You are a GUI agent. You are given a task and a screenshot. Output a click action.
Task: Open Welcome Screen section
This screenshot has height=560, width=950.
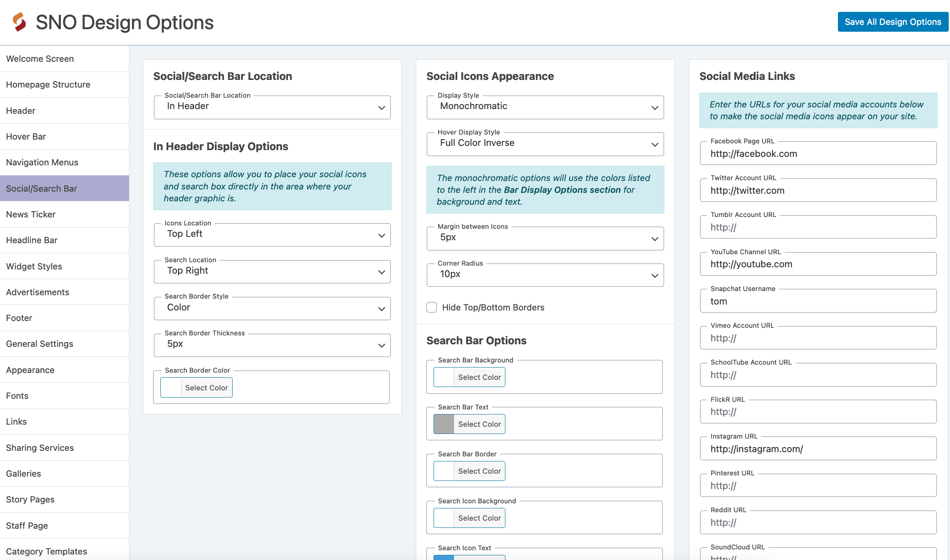(64, 59)
